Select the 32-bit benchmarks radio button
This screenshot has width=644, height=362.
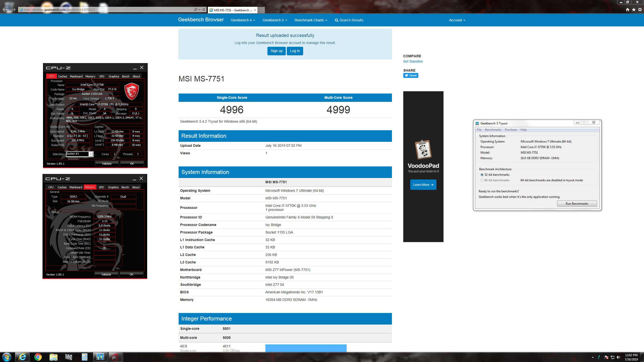click(x=482, y=175)
